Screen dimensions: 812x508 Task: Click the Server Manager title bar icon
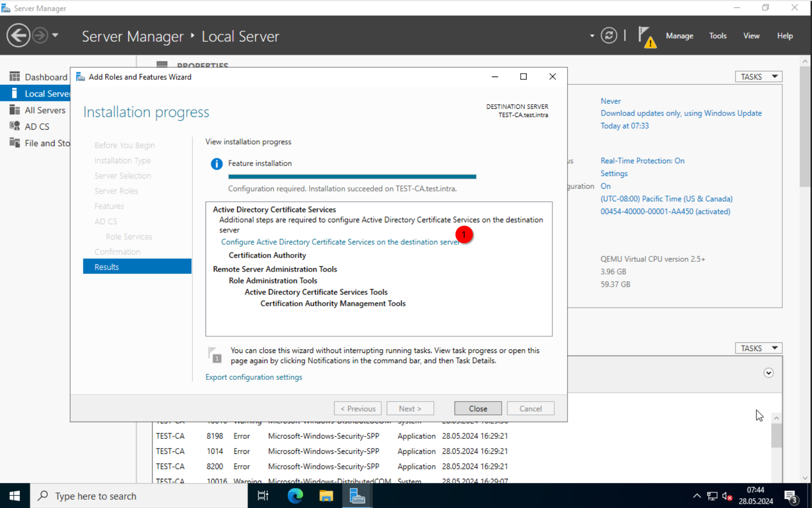tap(6, 8)
